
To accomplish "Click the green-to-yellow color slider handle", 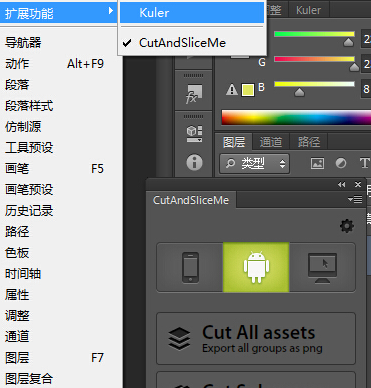I will click(348, 42).
